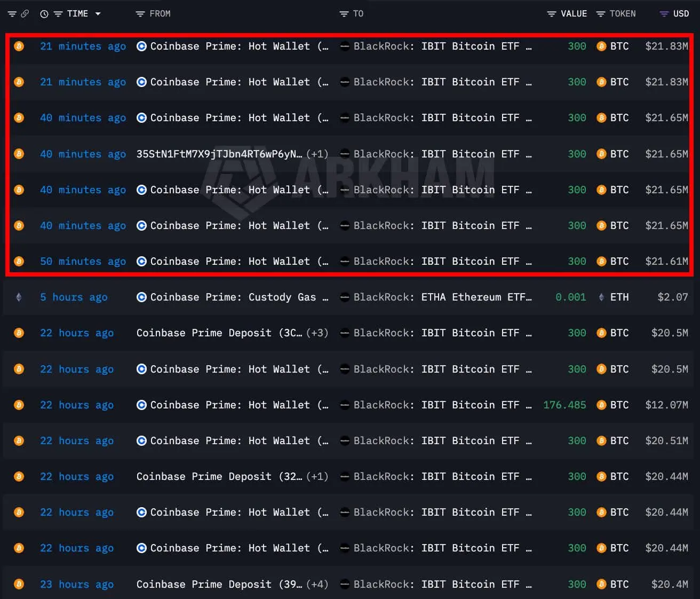Viewport: 700px width, 599px height.
Task: Click the $20.51M USD amount
Action: [667, 441]
